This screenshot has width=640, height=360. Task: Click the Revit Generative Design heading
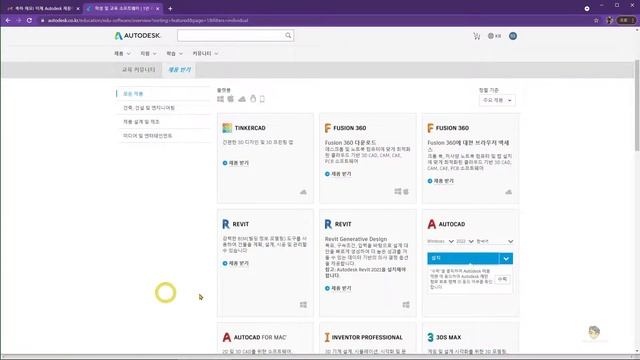pos(356,239)
